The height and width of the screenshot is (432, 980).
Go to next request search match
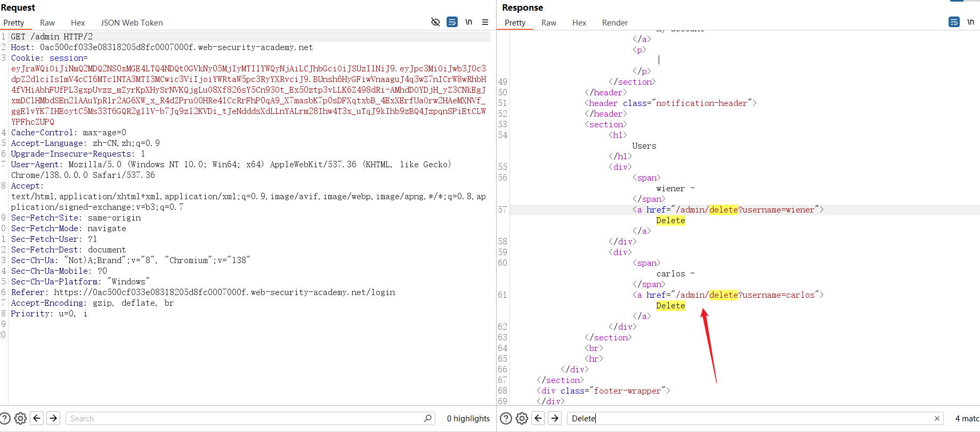pyautogui.click(x=53, y=419)
